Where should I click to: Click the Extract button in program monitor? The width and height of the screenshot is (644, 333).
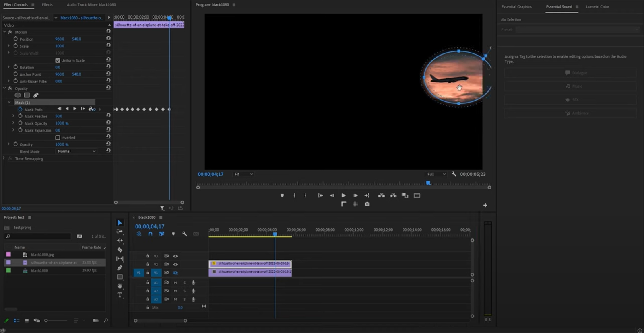pos(393,195)
